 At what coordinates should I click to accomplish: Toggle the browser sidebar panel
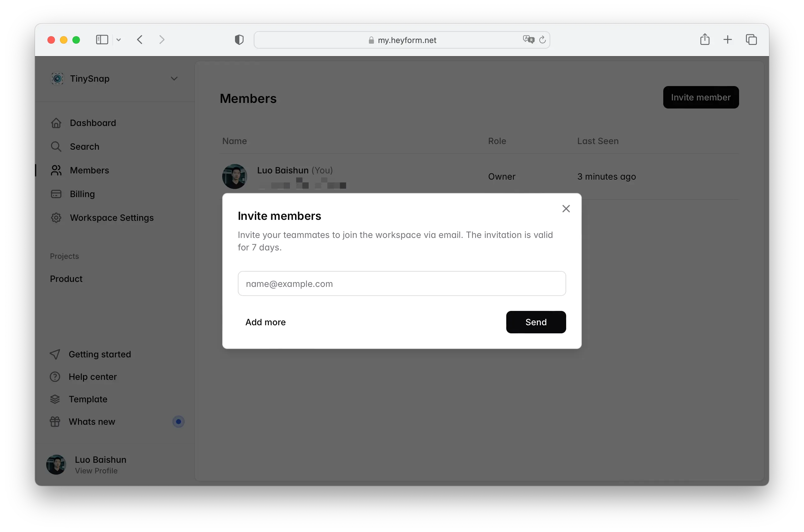(101, 39)
